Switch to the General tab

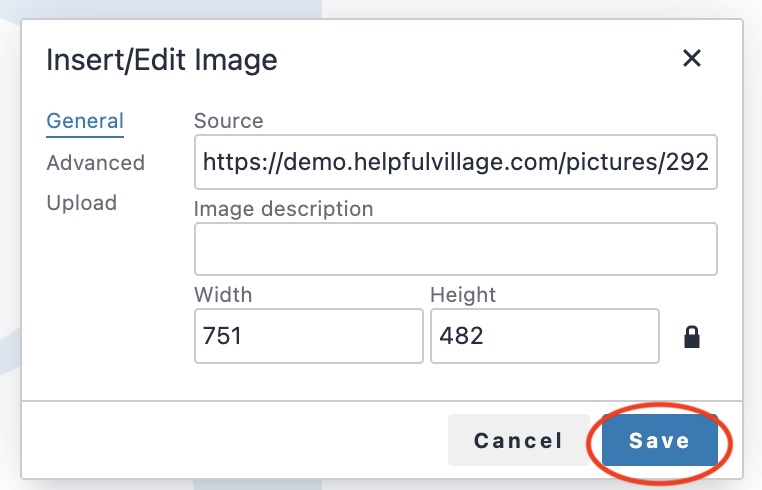coord(85,121)
